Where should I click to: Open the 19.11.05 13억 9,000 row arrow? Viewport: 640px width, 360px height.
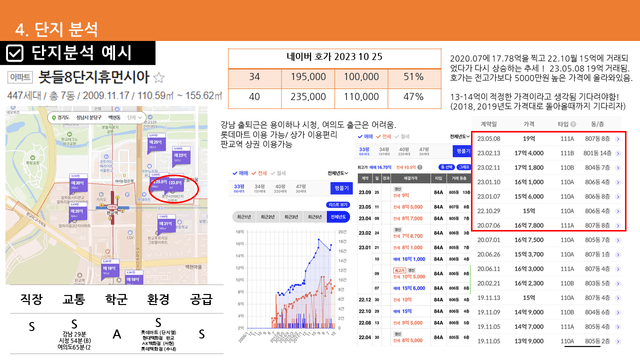pos(618,341)
